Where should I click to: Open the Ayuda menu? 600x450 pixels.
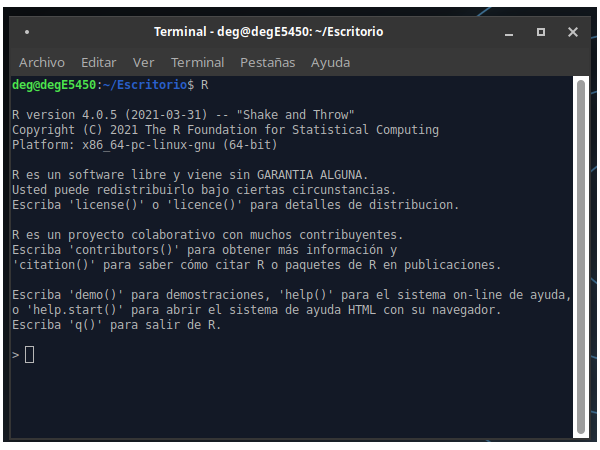point(330,62)
